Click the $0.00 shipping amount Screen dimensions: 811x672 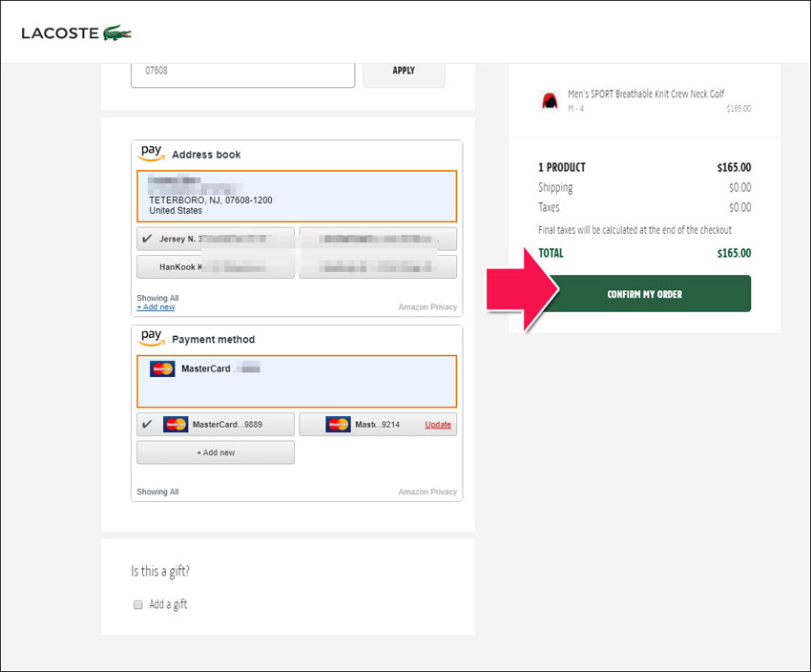(739, 187)
